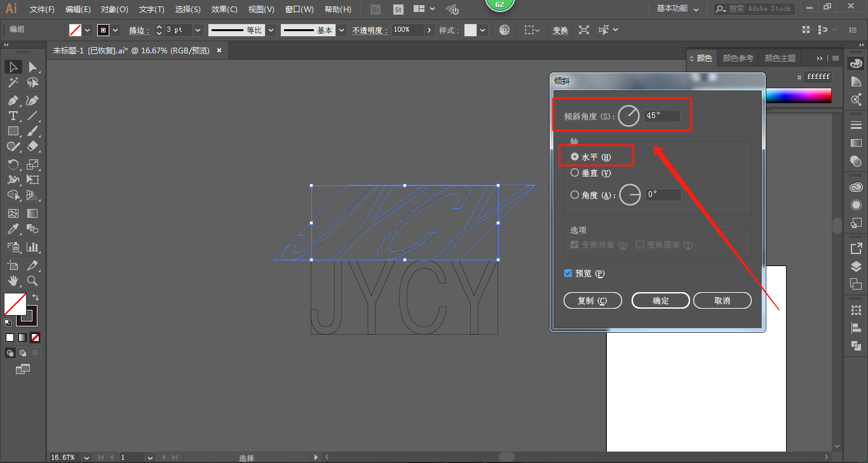The image size is (868, 463).
Task: Open the 效果(C) menu
Action: (x=224, y=10)
